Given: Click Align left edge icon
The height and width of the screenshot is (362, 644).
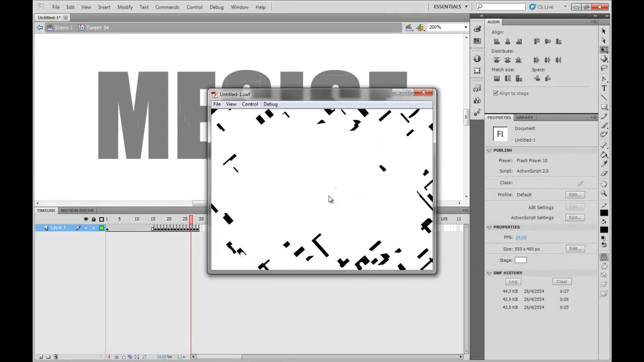Looking at the screenshot, I should pyautogui.click(x=497, y=41).
